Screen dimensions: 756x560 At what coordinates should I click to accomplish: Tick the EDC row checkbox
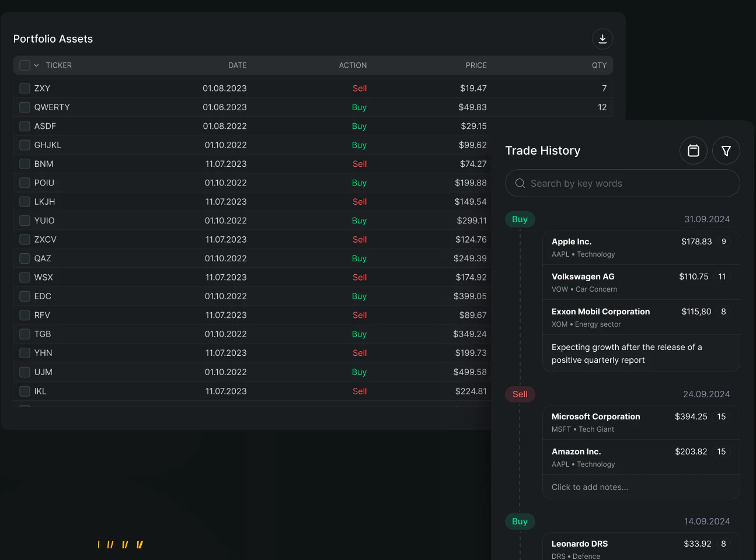tap(25, 296)
